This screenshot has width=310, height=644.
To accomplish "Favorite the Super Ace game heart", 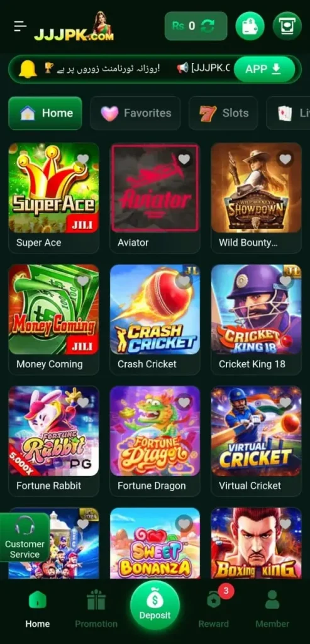I will [x=83, y=159].
